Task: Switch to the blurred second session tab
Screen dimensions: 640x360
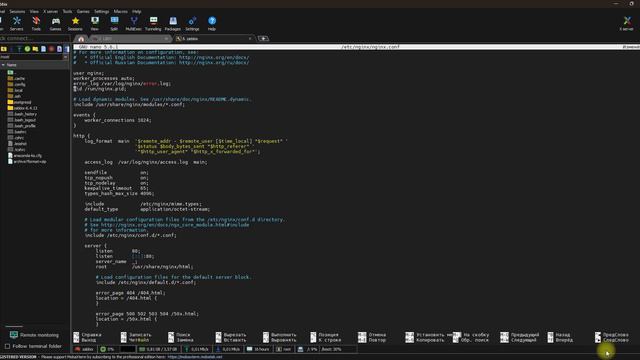Action: pos(129,38)
